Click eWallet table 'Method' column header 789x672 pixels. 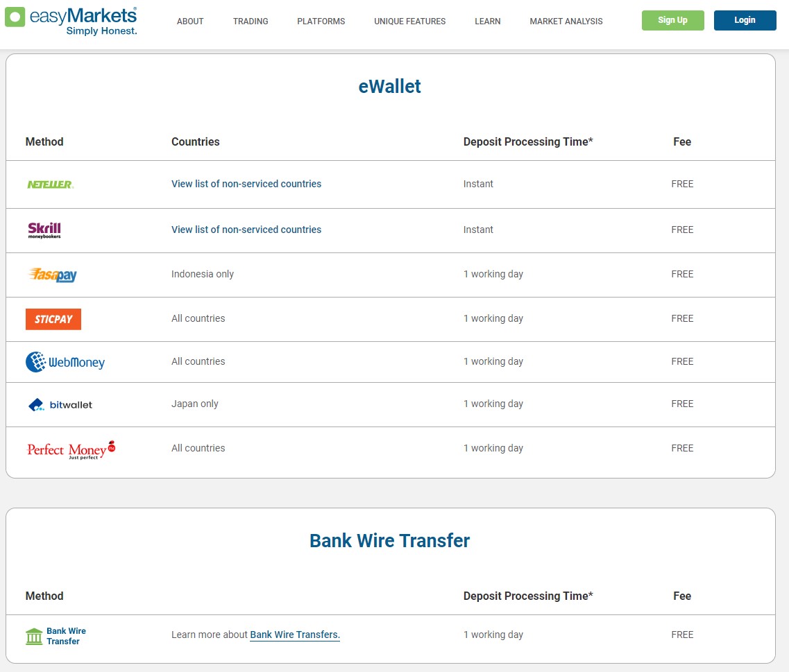coord(44,142)
